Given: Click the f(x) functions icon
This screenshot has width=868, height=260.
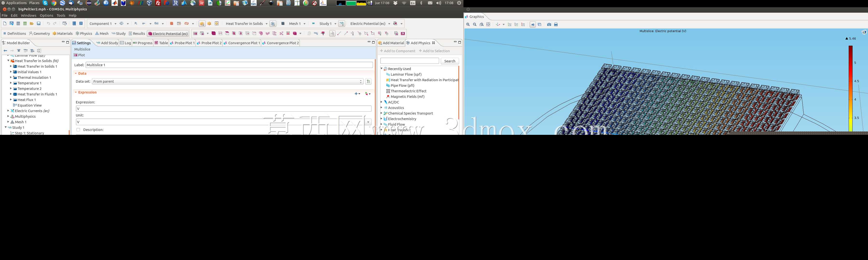Looking at the screenshot, I should (x=156, y=24).
